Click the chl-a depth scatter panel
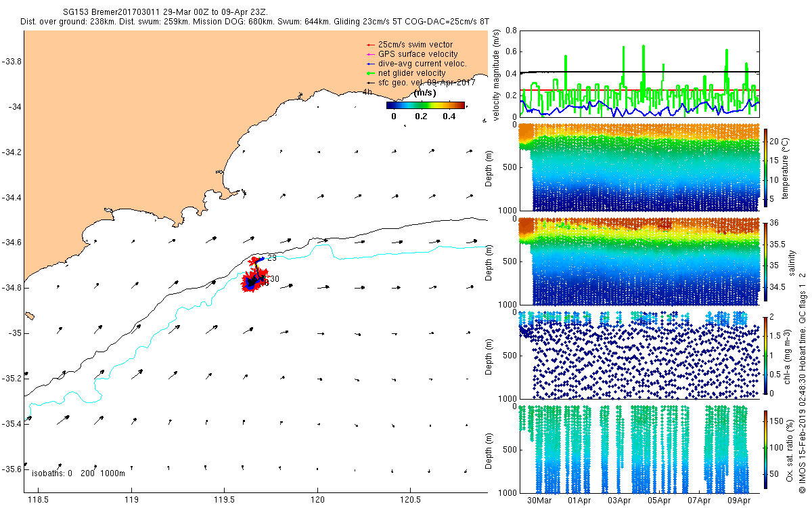This screenshot has height=508, width=812. [x=639, y=355]
